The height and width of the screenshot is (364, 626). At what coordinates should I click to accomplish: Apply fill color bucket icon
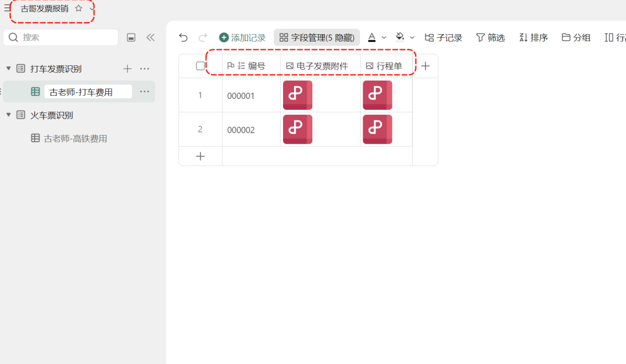pos(400,37)
